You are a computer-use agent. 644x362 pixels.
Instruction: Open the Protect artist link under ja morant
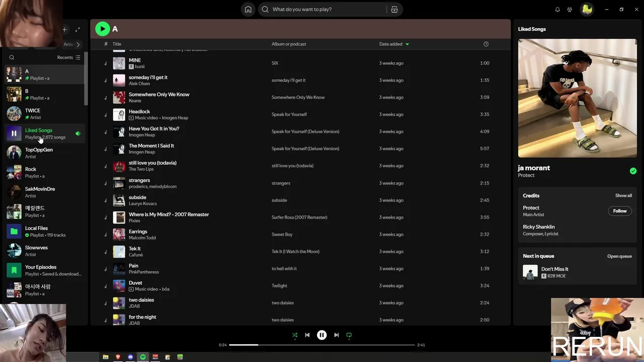526,175
